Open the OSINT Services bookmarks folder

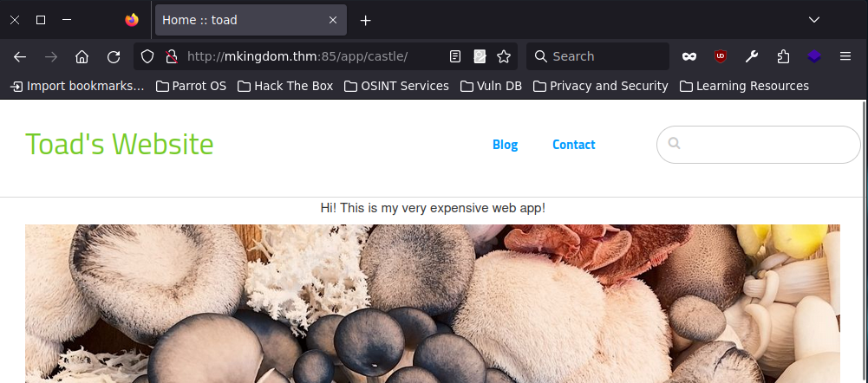pyautogui.click(x=396, y=87)
